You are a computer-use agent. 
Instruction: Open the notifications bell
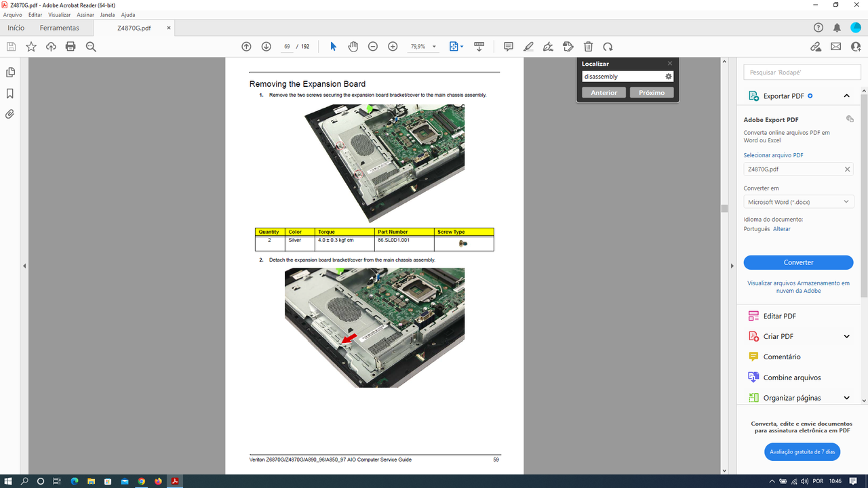(837, 28)
